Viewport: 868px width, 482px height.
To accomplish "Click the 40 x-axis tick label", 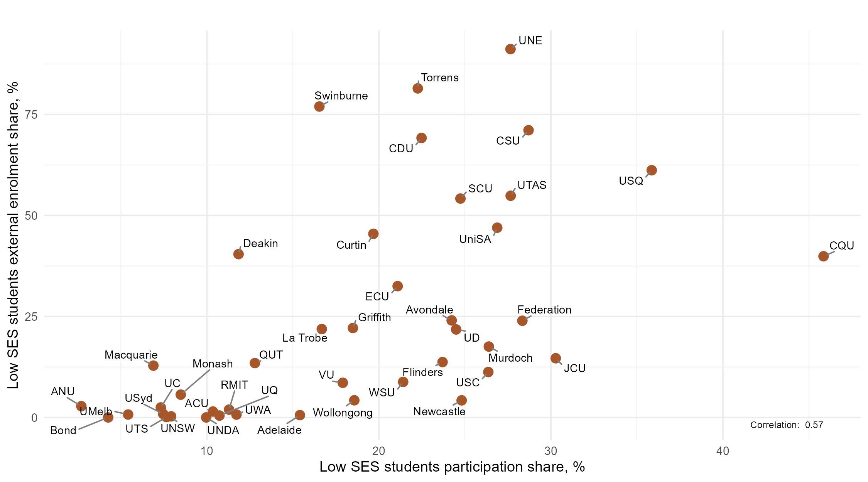I will tap(723, 451).
